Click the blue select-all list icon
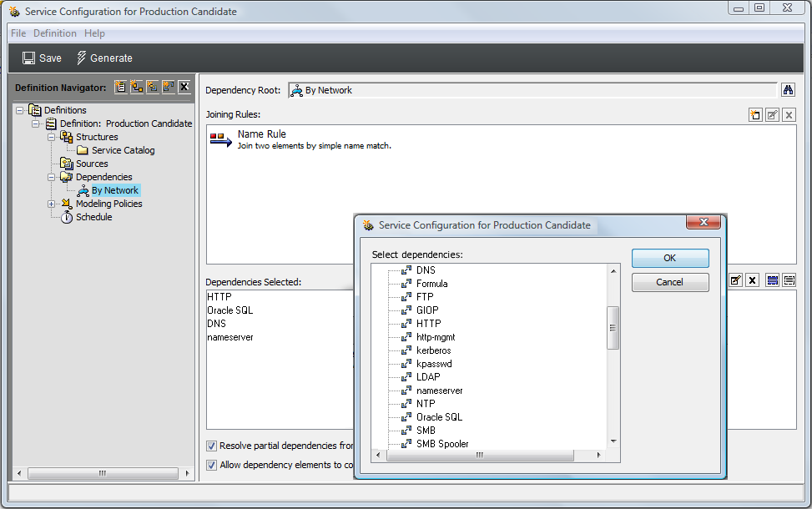 772,280
